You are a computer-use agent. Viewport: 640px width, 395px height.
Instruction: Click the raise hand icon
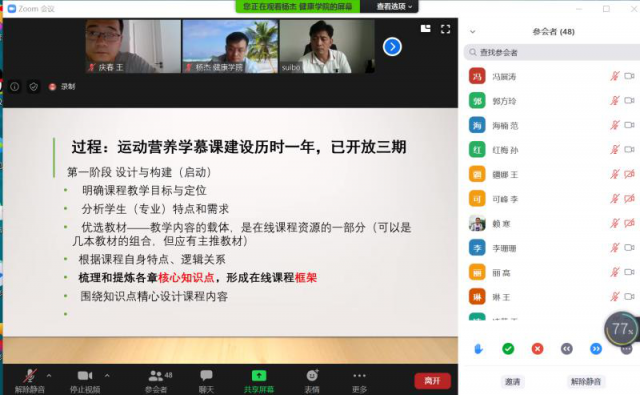pyautogui.click(x=479, y=349)
